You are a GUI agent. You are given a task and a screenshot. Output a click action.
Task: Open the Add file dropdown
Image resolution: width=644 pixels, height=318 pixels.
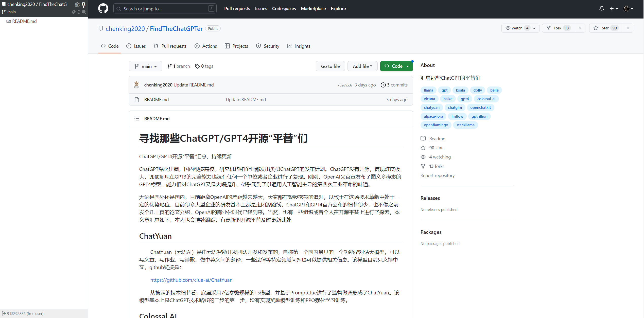pos(362,66)
